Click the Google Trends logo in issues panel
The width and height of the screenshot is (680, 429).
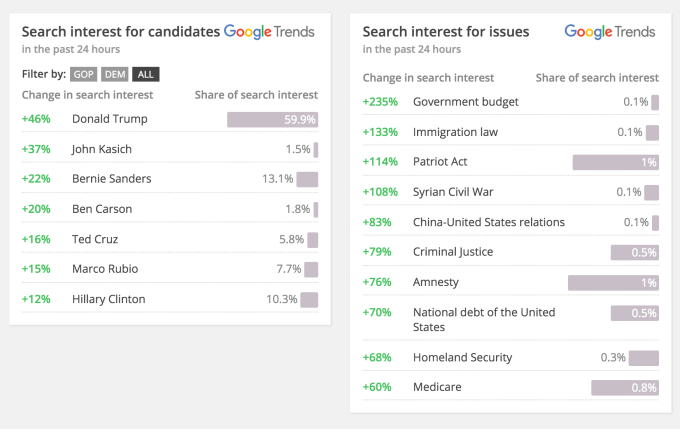coord(611,32)
